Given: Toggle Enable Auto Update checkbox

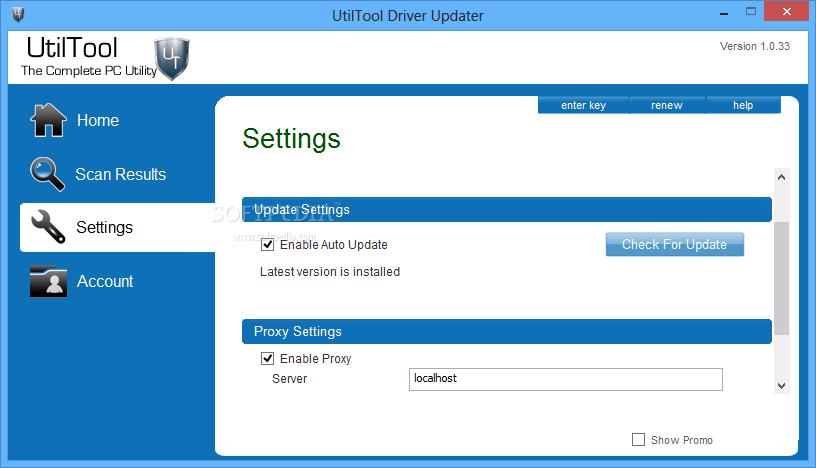Looking at the screenshot, I should (x=267, y=244).
